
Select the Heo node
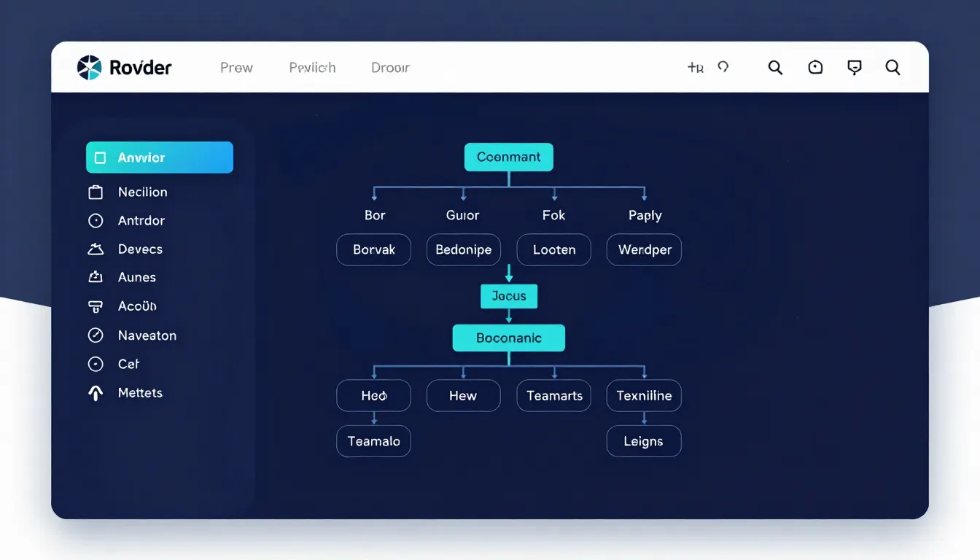coord(373,396)
